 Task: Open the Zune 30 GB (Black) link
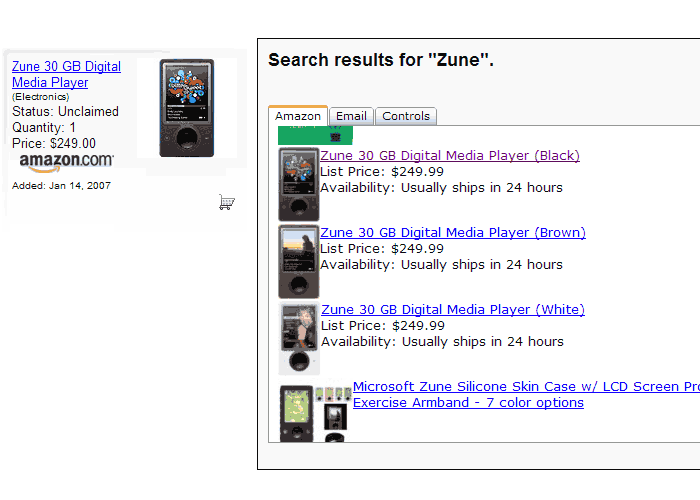(x=450, y=155)
